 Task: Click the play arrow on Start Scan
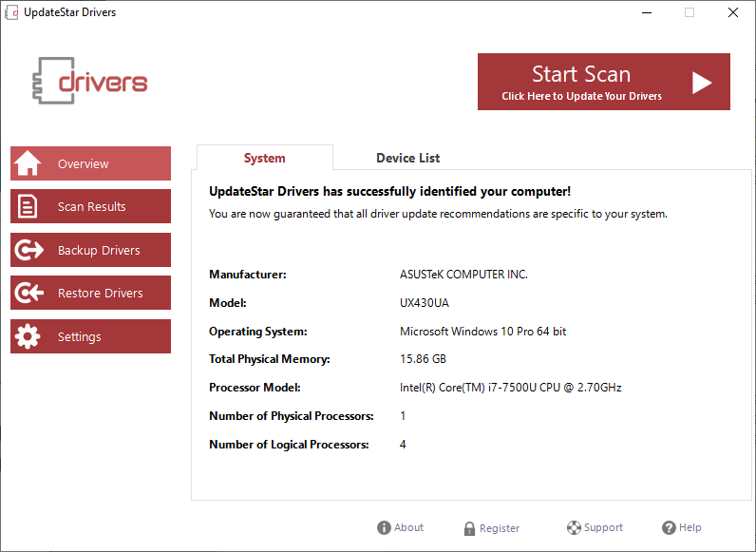tap(702, 83)
